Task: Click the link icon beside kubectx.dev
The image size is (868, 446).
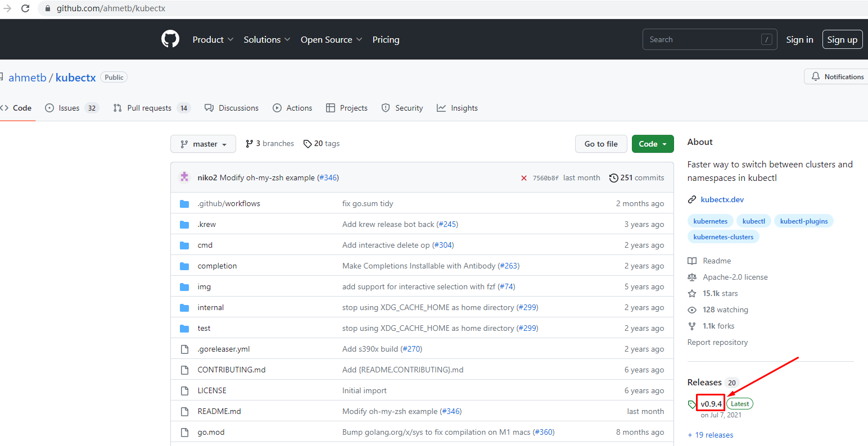Action: coord(692,199)
